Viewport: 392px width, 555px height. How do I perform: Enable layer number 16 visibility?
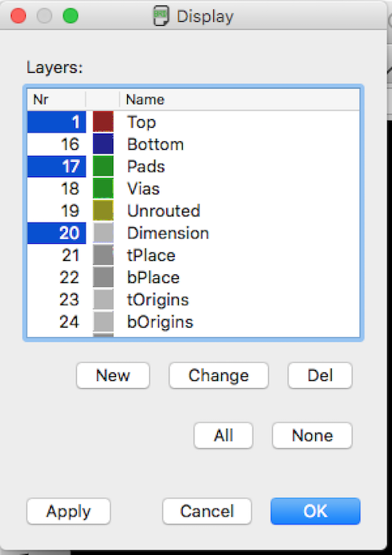56,144
